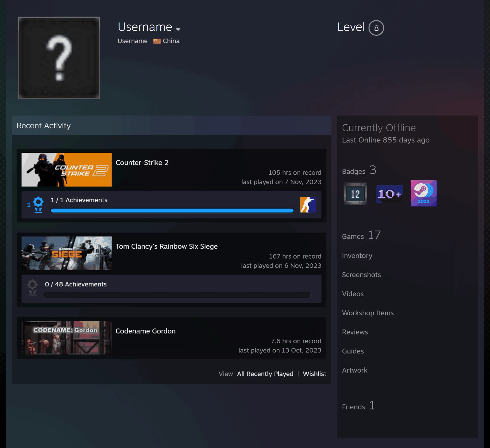Click the Counter-Strike achievements progress bar
Image resolution: width=490 pixels, height=448 pixels.
172,211
